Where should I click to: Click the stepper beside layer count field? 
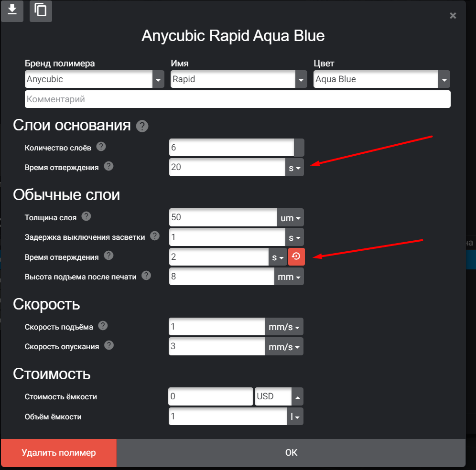point(299,148)
